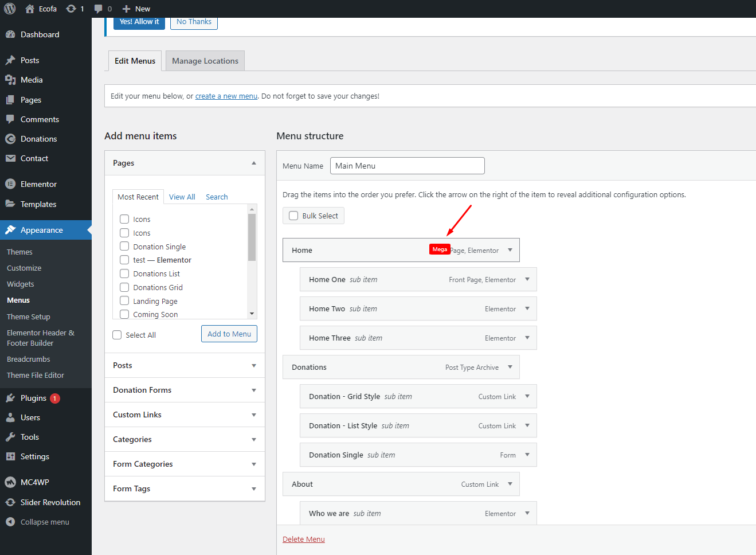Switch to the Manage Locations tab
The width and height of the screenshot is (756, 555).
tap(205, 61)
